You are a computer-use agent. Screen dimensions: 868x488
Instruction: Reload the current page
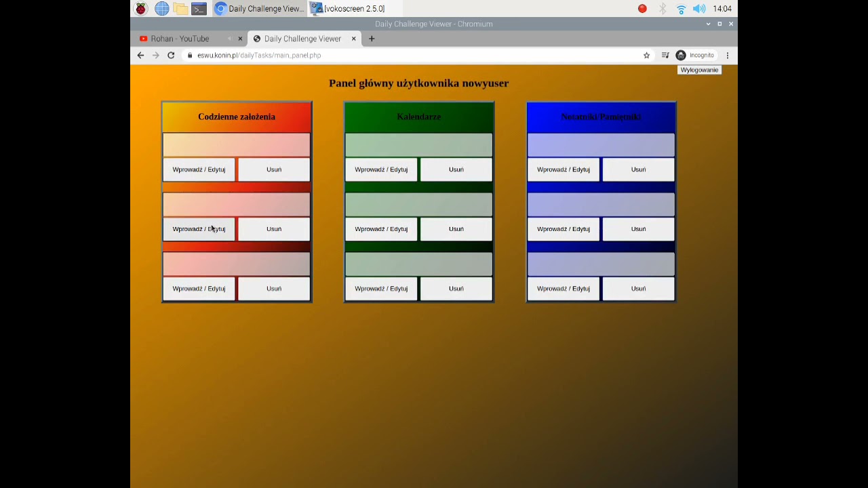coord(171,56)
